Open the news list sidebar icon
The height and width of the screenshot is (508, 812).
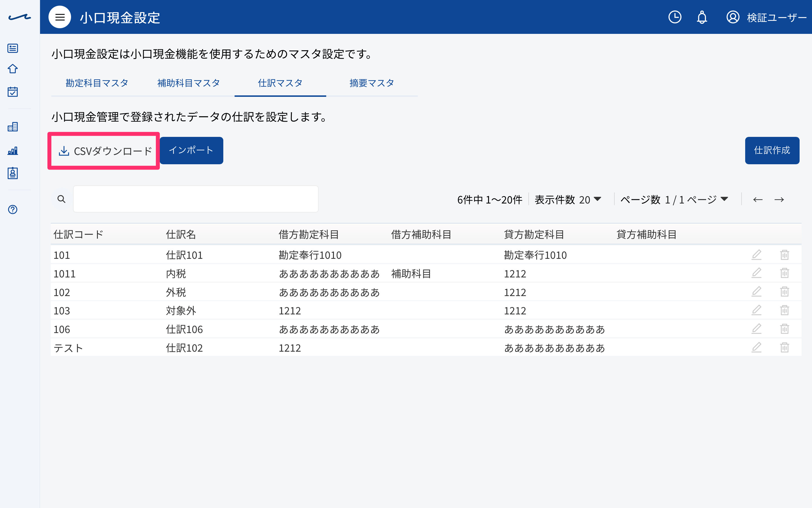coord(13,48)
